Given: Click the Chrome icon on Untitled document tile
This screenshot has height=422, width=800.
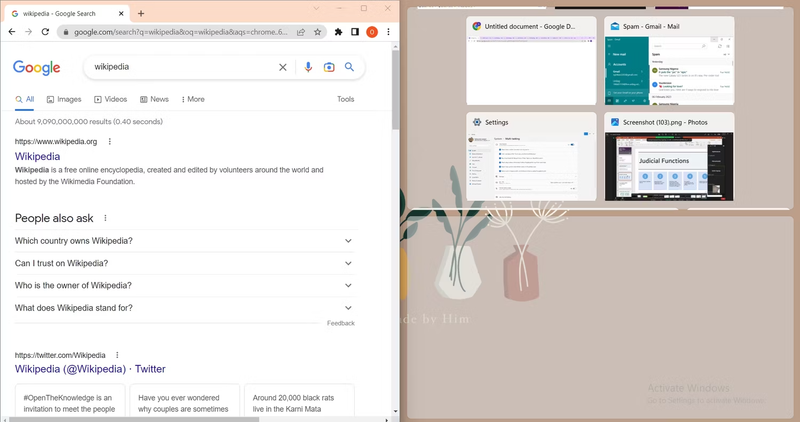Looking at the screenshot, I should tap(477, 27).
